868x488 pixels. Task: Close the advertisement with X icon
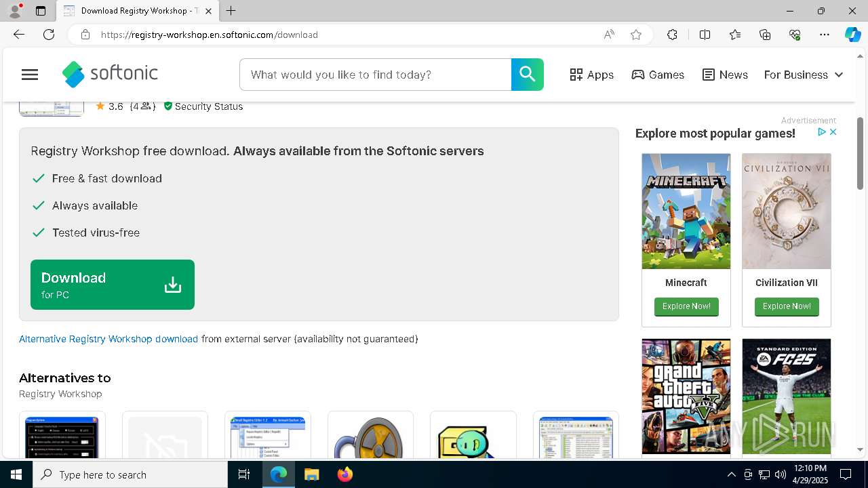[833, 132]
